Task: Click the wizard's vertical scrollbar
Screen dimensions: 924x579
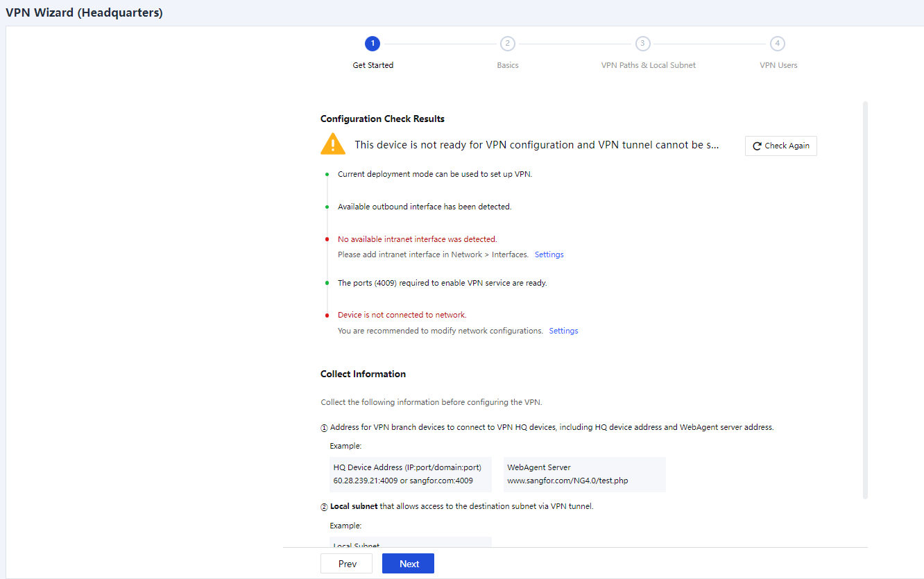Action: coord(864,298)
